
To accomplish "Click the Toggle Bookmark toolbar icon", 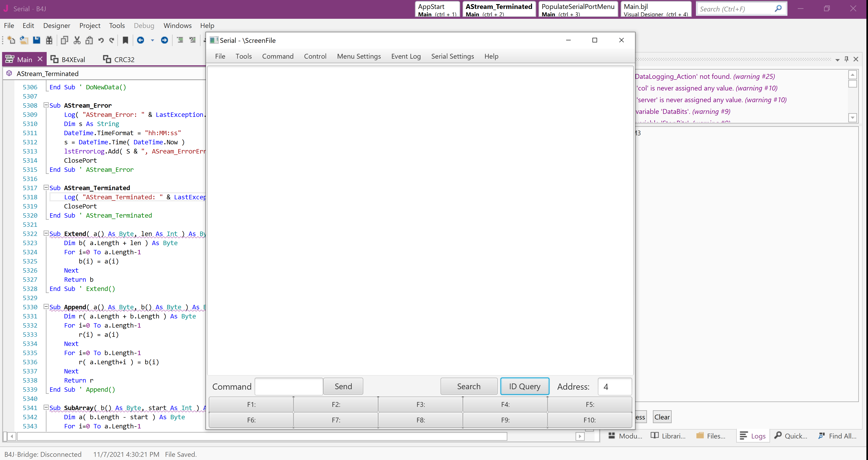I will 125,41.
